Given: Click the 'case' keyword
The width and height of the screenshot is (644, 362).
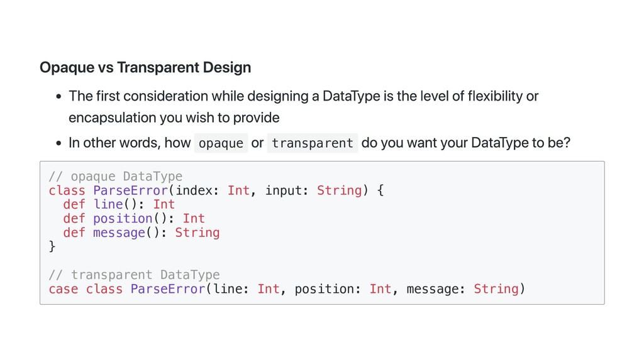Looking at the screenshot, I should click(x=64, y=289).
